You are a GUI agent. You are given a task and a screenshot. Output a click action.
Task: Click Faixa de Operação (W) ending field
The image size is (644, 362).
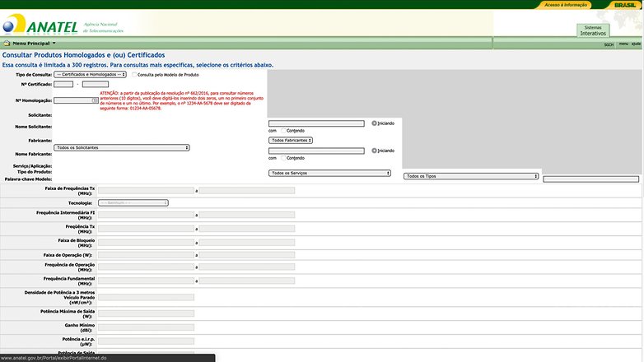point(247,255)
